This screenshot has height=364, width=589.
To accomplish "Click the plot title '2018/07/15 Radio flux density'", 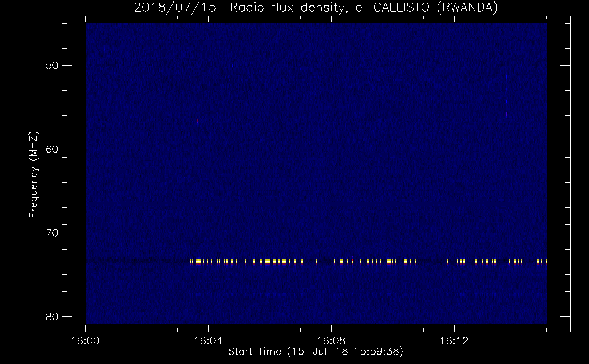I will (316, 7).
